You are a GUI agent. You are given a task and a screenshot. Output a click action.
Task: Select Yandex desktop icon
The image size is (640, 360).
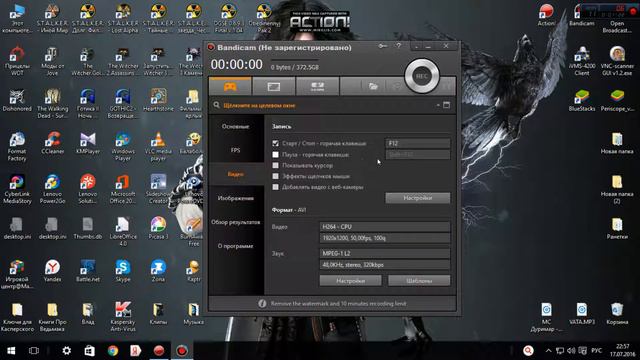(x=52, y=271)
